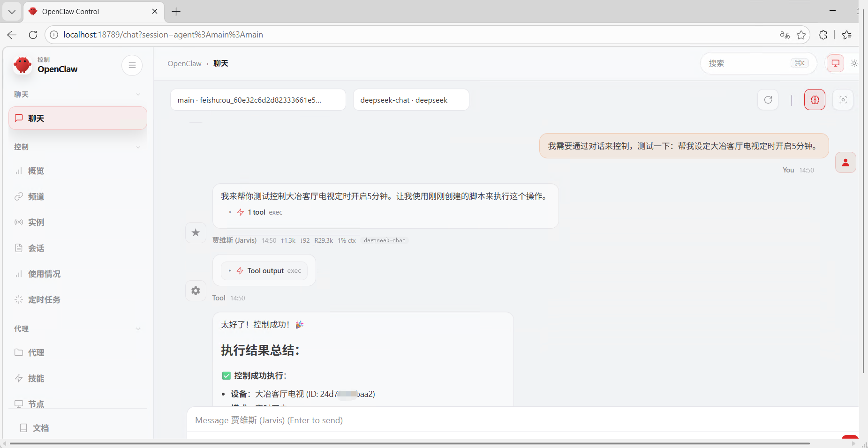
Task: Bookmark this page with star icon
Action: point(801,35)
